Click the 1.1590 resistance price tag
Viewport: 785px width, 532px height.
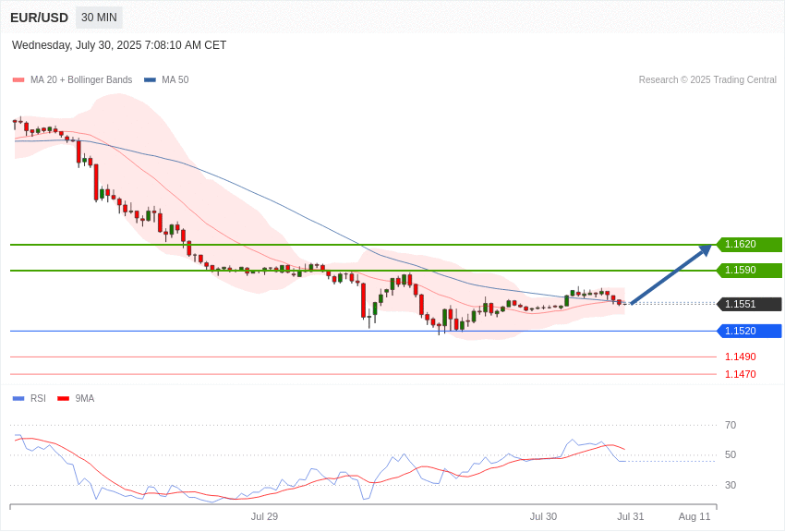click(749, 271)
